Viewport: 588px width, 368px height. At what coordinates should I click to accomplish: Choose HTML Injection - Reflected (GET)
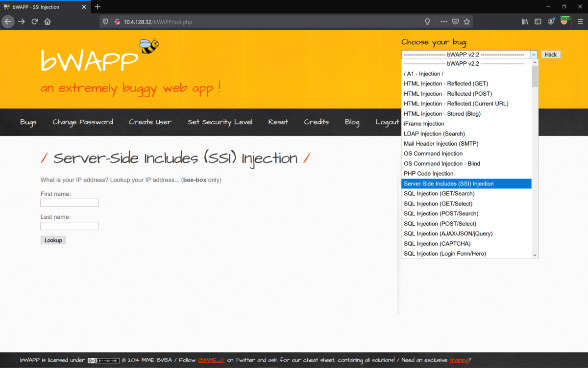point(466,84)
